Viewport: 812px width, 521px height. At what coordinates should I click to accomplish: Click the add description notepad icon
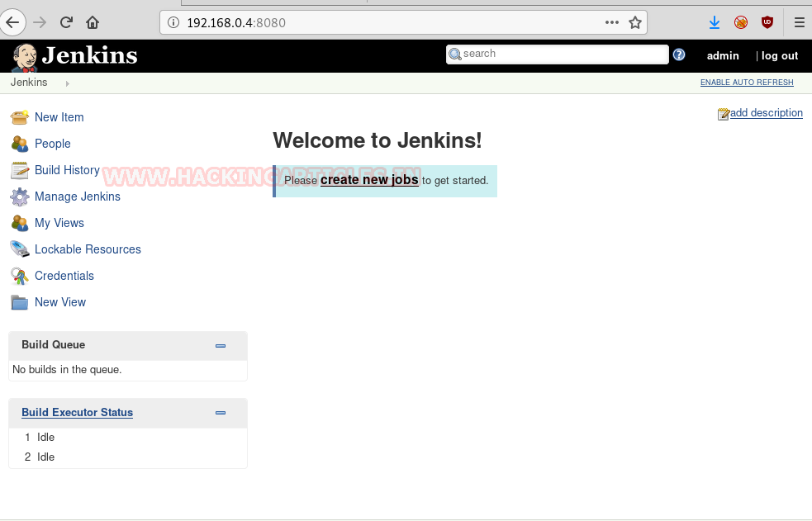[x=724, y=114]
